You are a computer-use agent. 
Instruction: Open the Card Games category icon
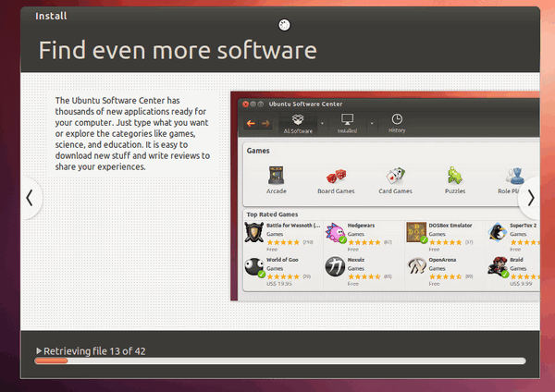pos(396,175)
